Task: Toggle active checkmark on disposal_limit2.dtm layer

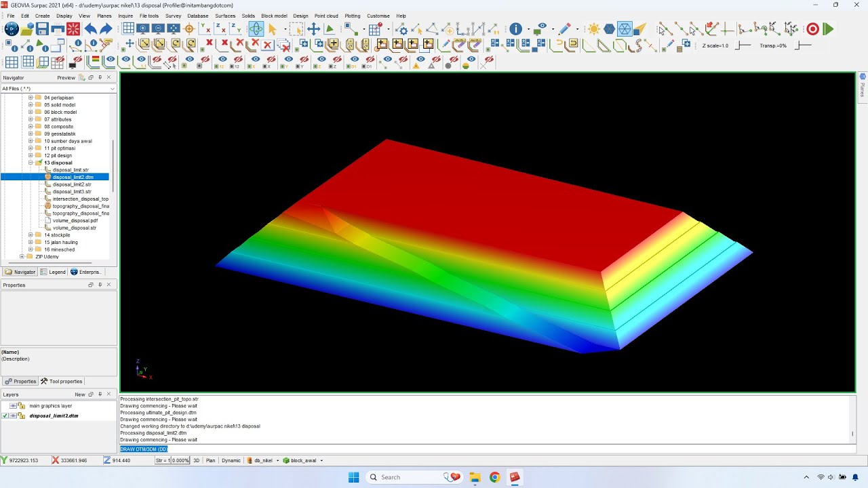Action: click(x=5, y=415)
